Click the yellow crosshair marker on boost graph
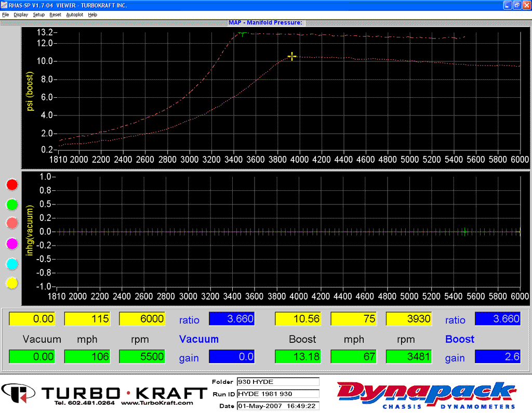The image size is (532, 413). point(292,56)
